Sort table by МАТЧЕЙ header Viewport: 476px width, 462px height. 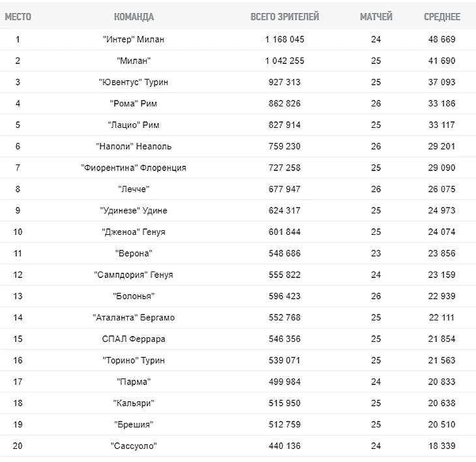click(376, 17)
